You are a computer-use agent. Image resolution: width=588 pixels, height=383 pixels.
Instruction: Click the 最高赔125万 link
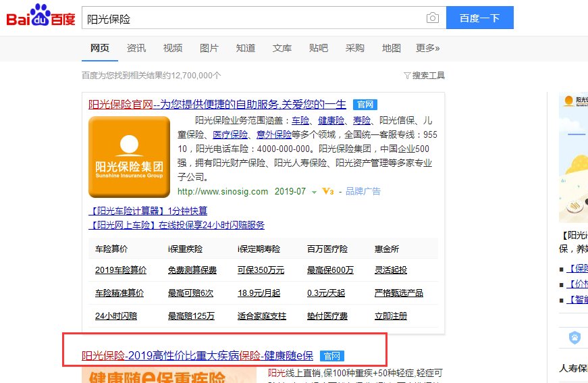[191, 316]
